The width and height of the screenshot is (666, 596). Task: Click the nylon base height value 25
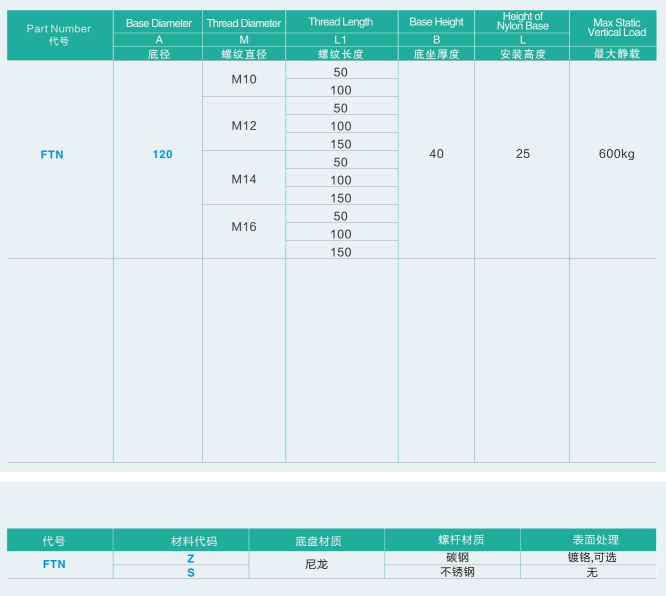click(x=523, y=154)
